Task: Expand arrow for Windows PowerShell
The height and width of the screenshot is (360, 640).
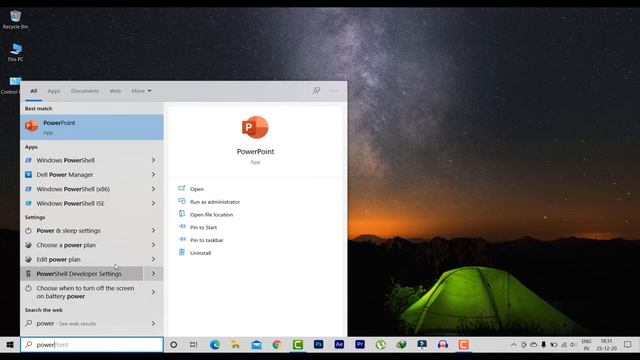Action: 153,160
